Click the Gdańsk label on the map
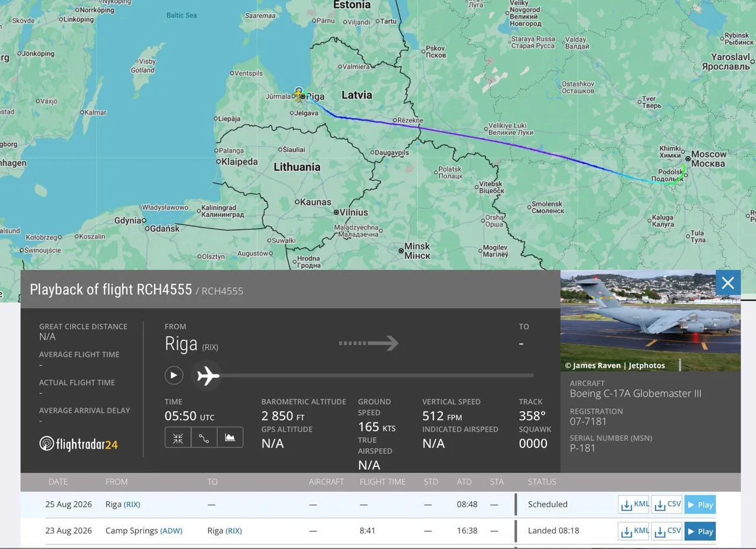 pyautogui.click(x=164, y=228)
